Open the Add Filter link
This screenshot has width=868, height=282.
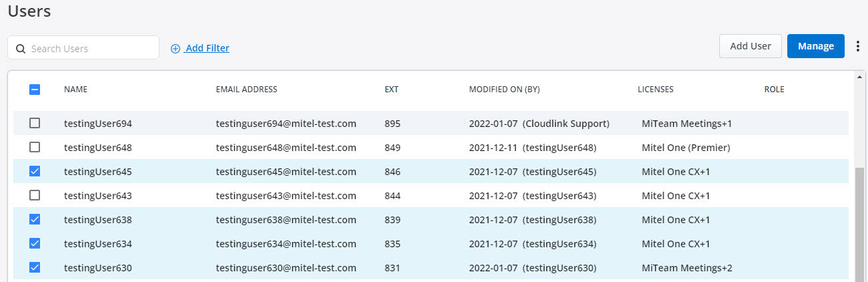[207, 48]
